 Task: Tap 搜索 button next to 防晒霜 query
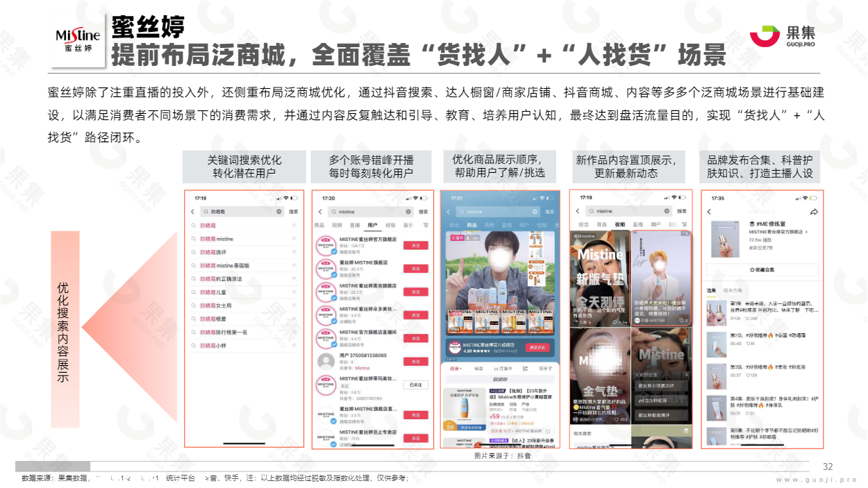294,212
